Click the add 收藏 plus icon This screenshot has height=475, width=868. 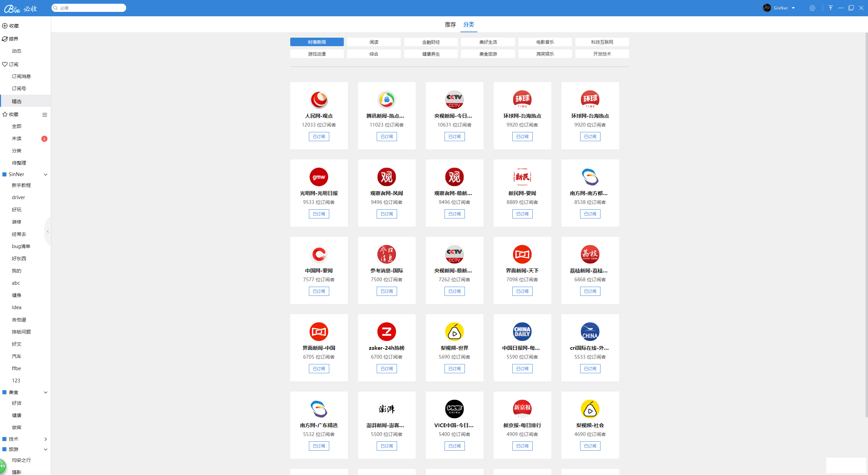[x=5, y=26]
